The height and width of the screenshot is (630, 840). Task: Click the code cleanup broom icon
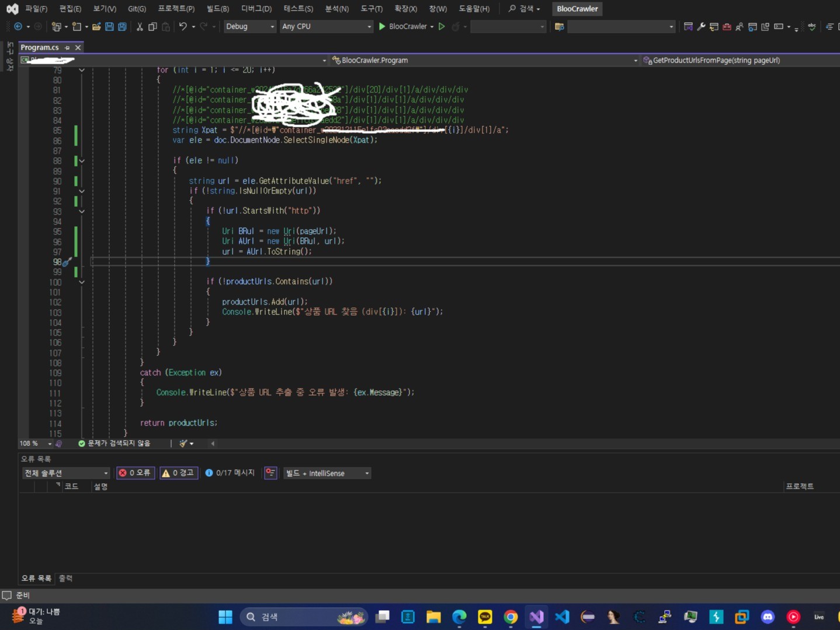point(183,444)
